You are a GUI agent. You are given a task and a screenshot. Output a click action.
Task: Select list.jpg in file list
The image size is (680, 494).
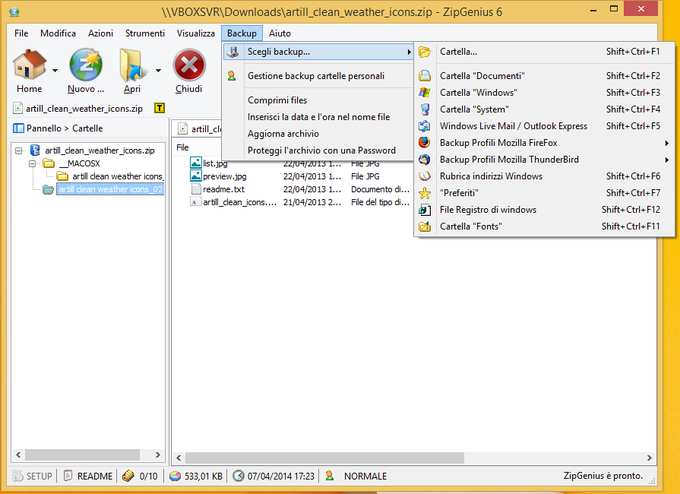tap(215, 164)
